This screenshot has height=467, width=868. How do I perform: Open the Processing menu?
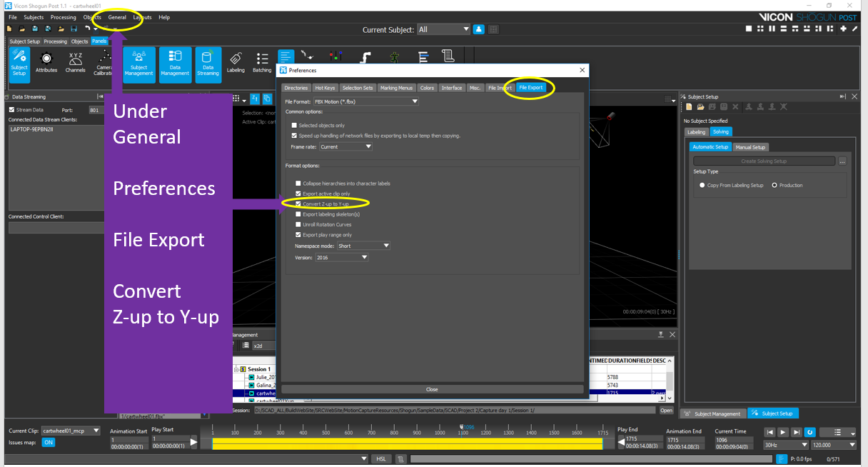coord(64,17)
